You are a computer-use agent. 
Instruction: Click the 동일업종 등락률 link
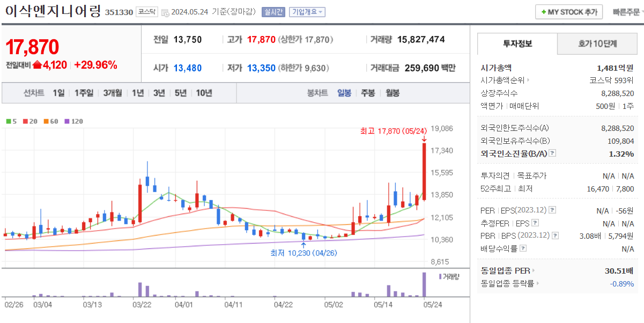coord(508,283)
